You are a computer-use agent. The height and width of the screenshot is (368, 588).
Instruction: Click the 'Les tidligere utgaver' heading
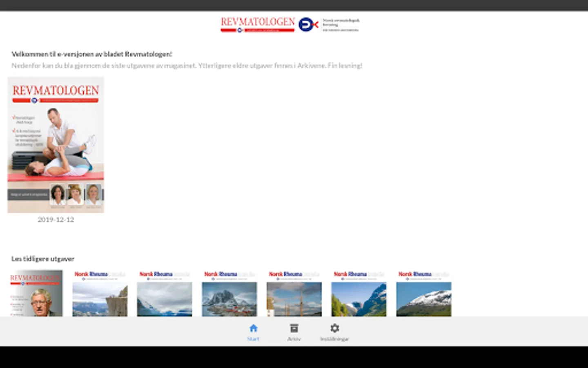coord(43,259)
